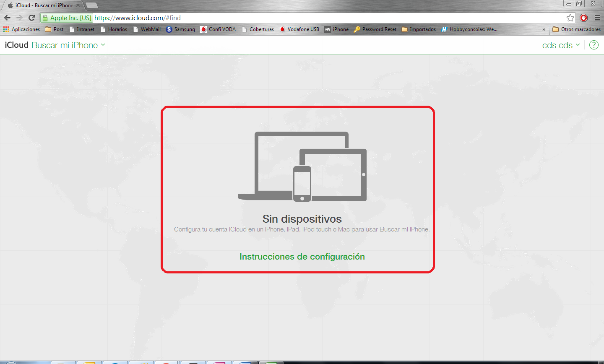Image resolution: width=604 pixels, height=364 pixels.
Task: Bookmark page with the star icon
Action: 570,18
